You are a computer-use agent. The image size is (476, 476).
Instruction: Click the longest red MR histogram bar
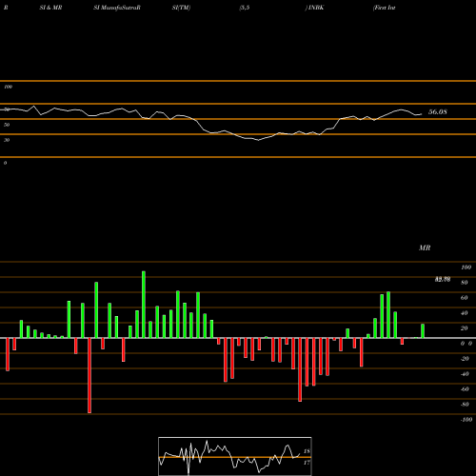pos(89,375)
